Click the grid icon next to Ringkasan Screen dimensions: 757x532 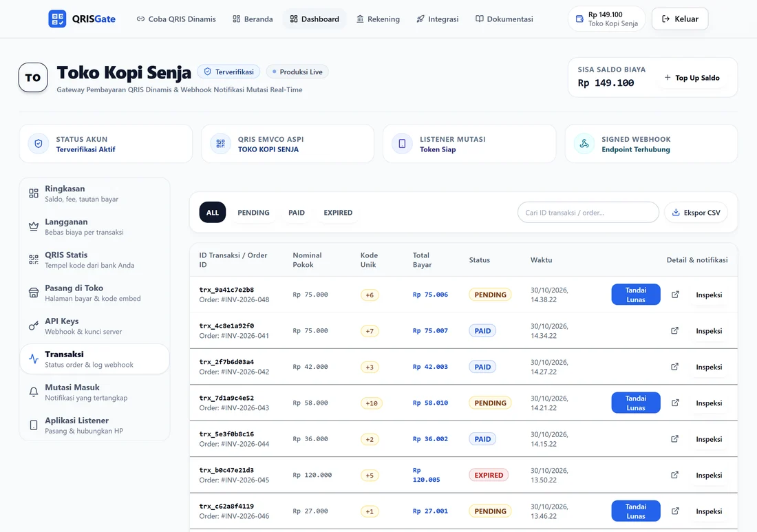(33, 193)
